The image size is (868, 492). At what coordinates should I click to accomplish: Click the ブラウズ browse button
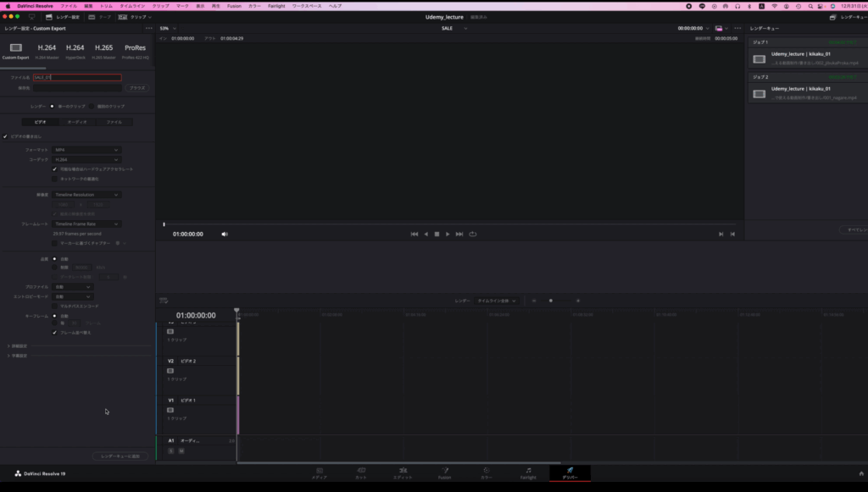tap(136, 87)
